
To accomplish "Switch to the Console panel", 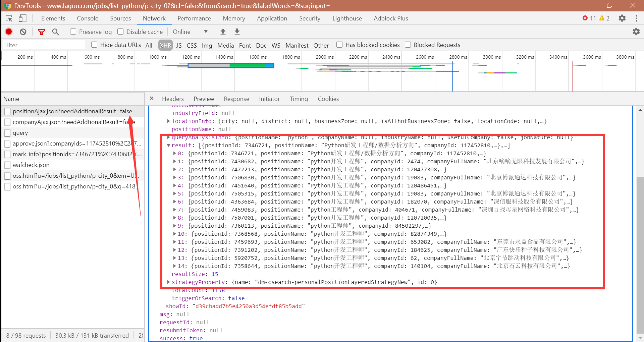I will point(88,18).
